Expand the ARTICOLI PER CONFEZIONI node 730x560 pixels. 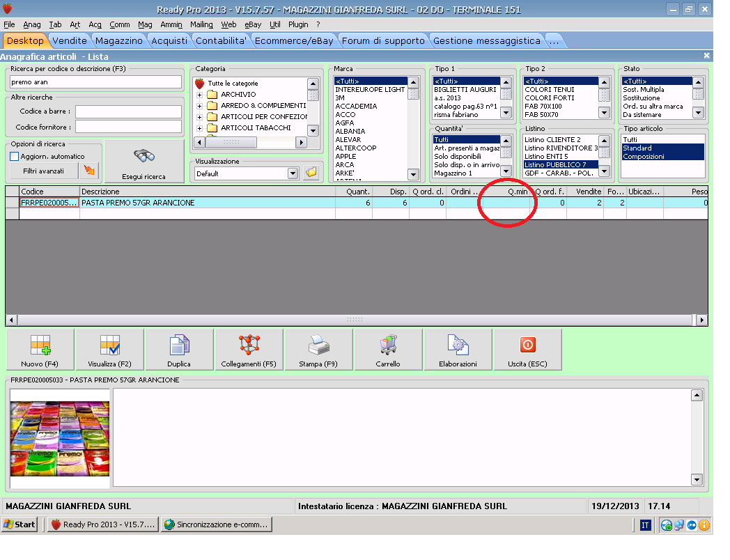[199, 117]
